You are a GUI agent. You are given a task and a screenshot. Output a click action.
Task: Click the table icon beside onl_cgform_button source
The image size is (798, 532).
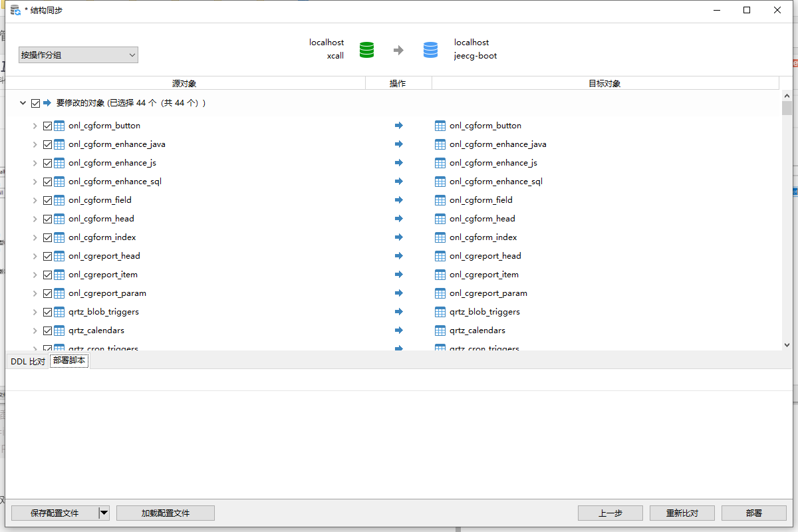59,125
